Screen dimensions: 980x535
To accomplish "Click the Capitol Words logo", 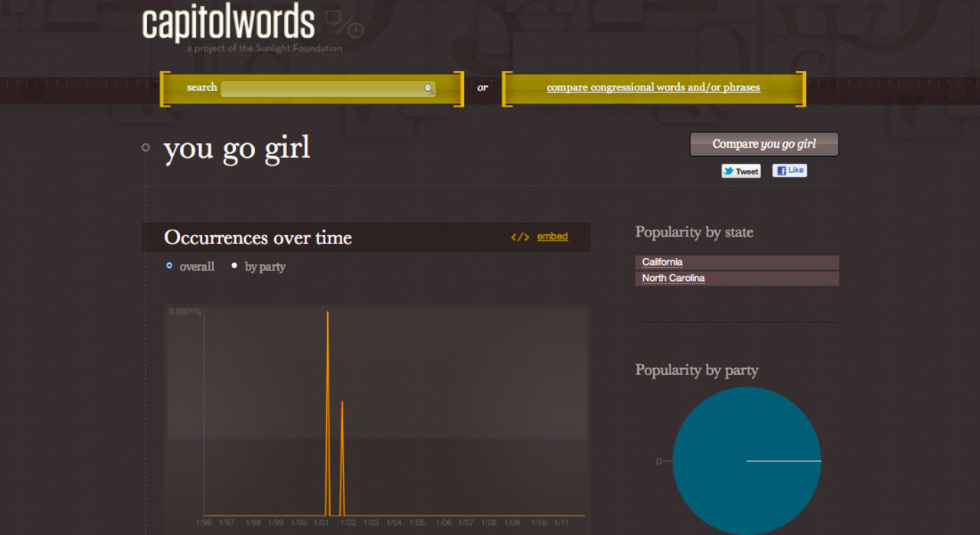I will (x=228, y=24).
